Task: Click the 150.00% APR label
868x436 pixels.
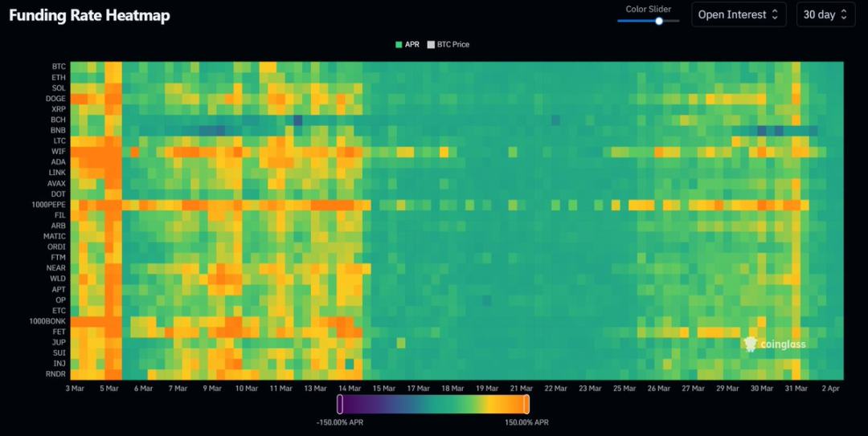Action: point(526,422)
